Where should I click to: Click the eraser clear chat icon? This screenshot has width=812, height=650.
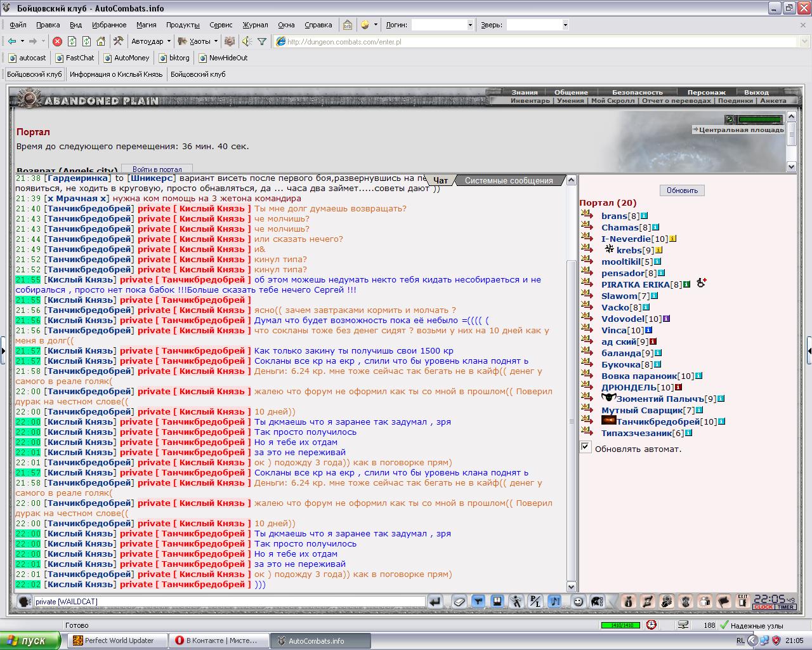click(459, 601)
